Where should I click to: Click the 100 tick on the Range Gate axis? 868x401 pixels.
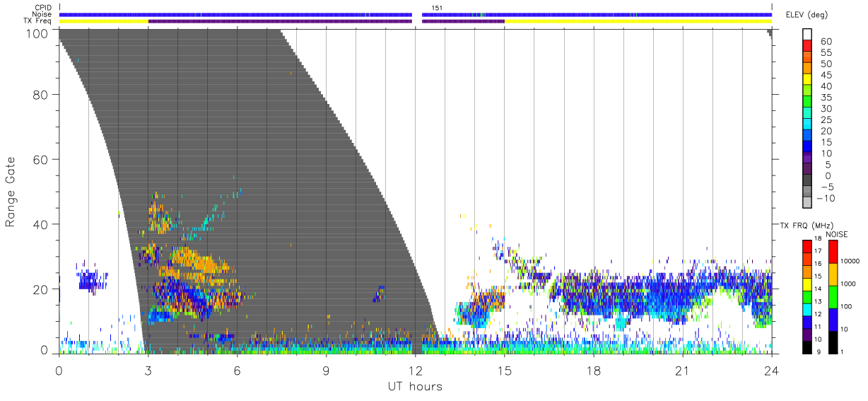(x=38, y=33)
